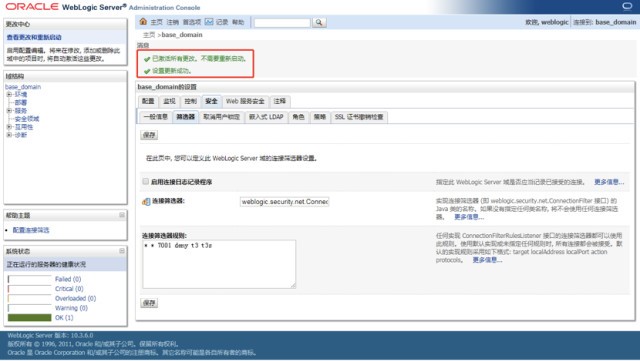This screenshot has width=640, height=362.
Task: Click icon beside 连接筛选器 label
Action: click(146, 202)
